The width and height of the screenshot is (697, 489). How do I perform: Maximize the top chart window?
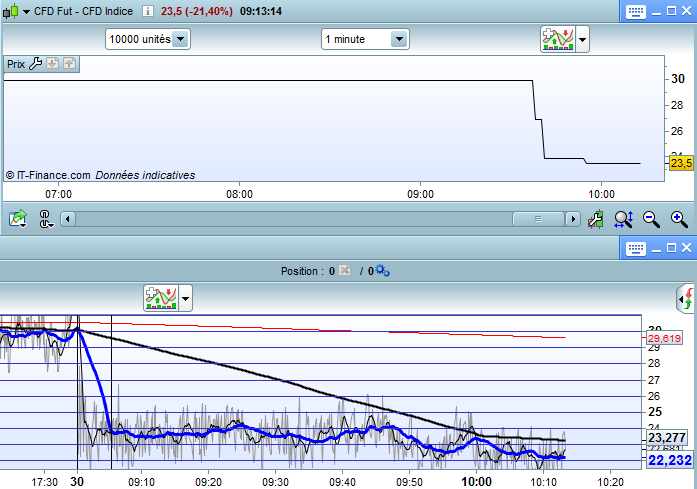tap(671, 11)
